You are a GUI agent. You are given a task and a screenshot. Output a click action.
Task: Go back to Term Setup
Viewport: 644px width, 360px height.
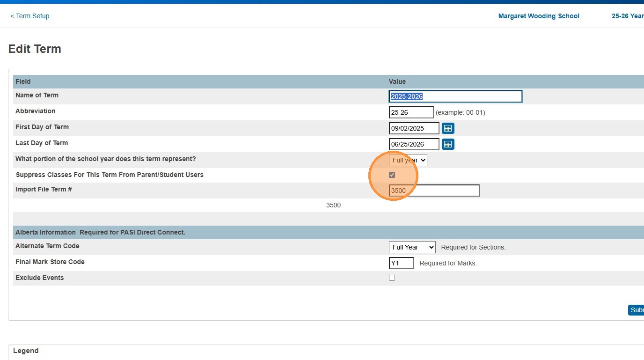pos(30,16)
